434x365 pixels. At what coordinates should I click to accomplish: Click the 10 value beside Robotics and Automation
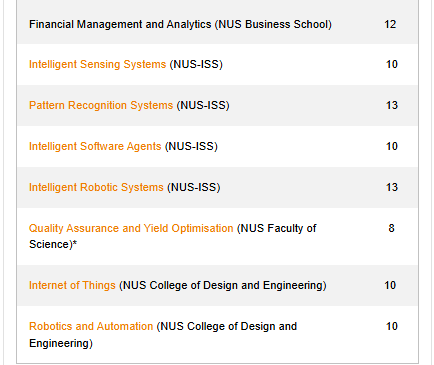click(392, 326)
